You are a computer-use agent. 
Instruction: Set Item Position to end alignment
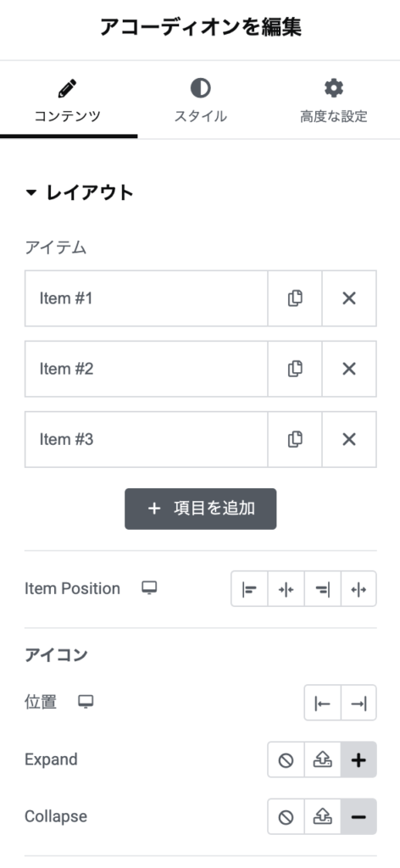click(x=323, y=589)
